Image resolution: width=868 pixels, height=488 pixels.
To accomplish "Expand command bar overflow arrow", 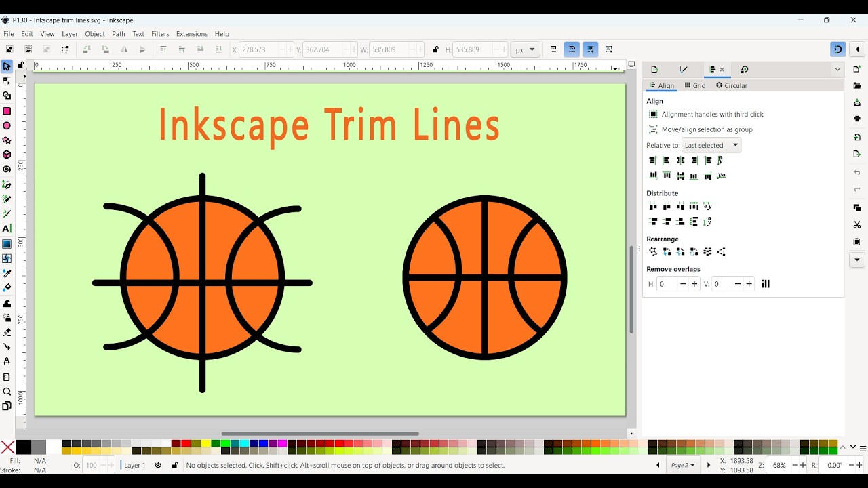I will (x=857, y=260).
